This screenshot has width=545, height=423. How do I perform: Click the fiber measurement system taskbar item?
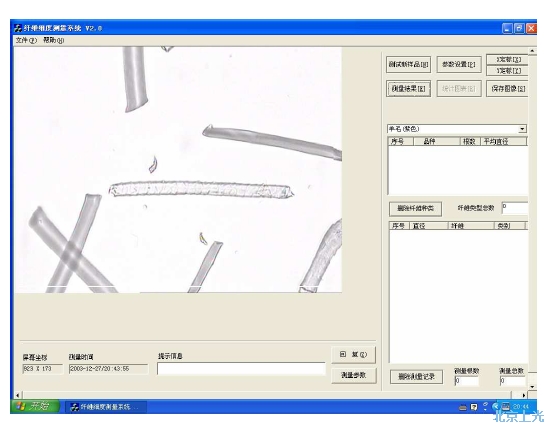(x=106, y=407)
